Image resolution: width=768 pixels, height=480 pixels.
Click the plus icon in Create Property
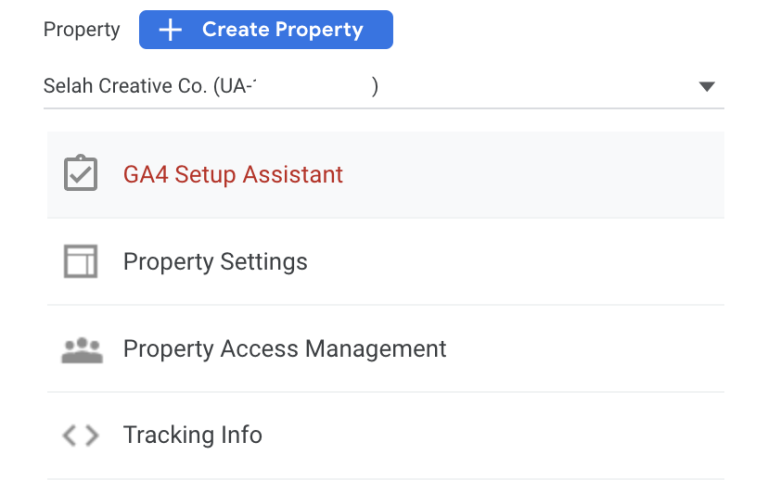[171, 30]
